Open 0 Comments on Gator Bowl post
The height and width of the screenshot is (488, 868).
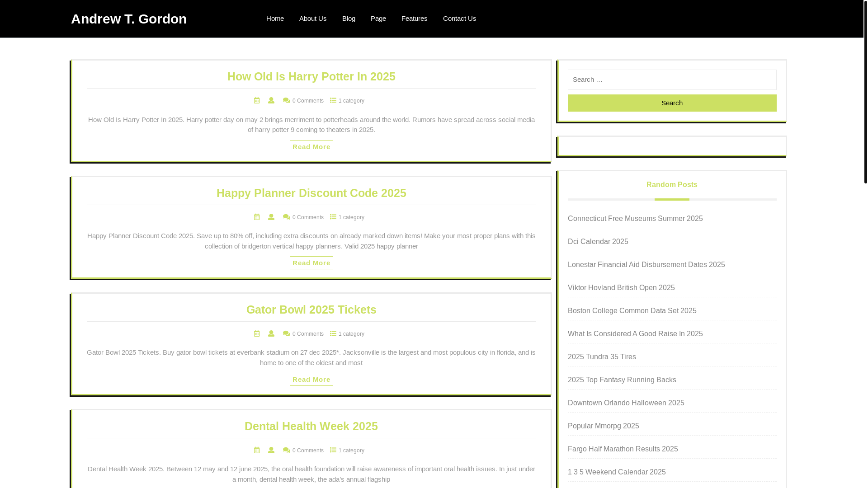(x=308, y=334)
